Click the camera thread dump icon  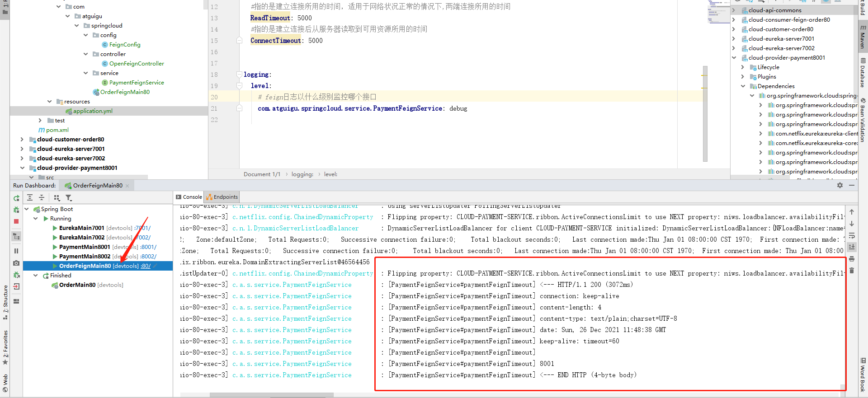16,262
